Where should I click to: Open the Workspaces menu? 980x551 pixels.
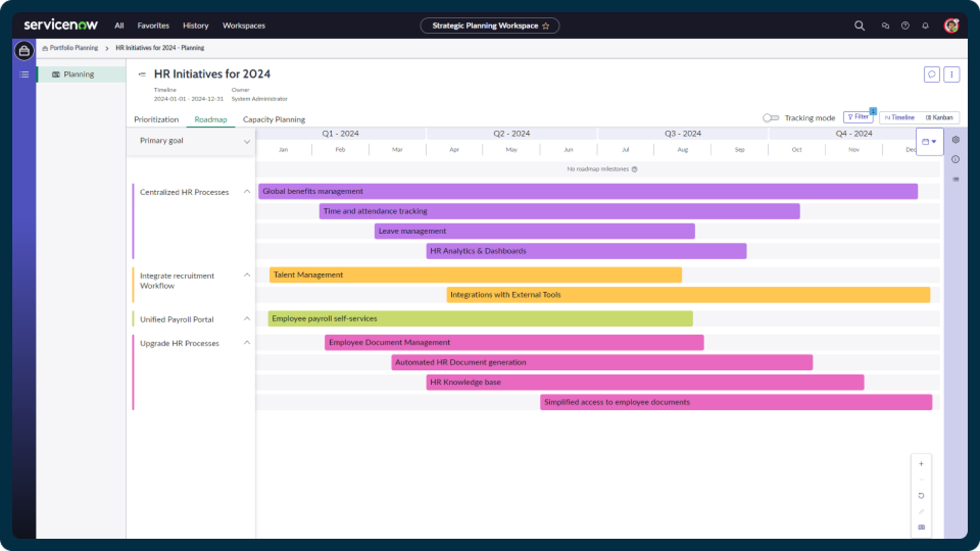(243, 26)
